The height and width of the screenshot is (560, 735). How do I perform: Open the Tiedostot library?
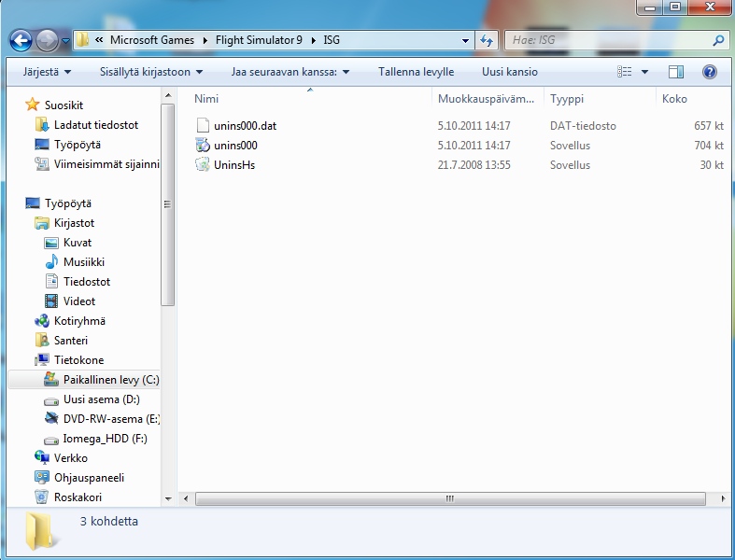87,282
